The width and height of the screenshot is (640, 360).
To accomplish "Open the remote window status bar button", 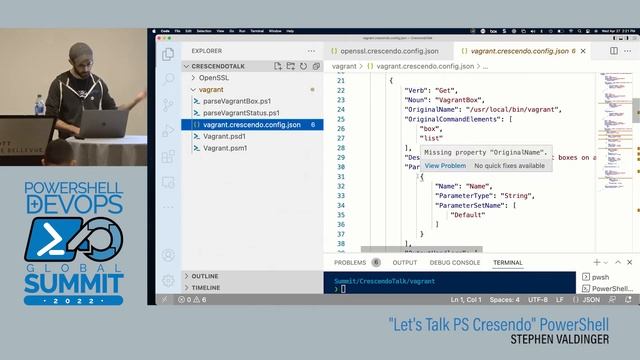I will (x=164, y=300).
